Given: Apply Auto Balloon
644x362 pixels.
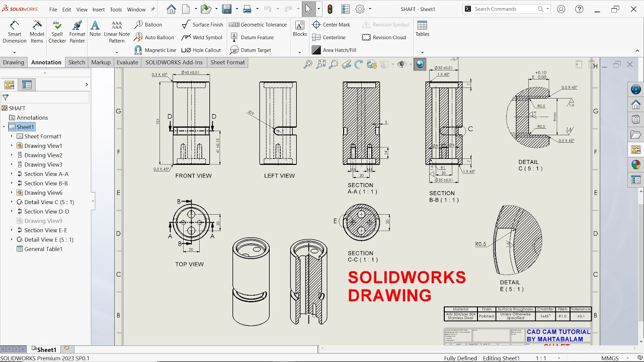Looking at the screenshot, I should pyautogui.click(x=154, y=37).
